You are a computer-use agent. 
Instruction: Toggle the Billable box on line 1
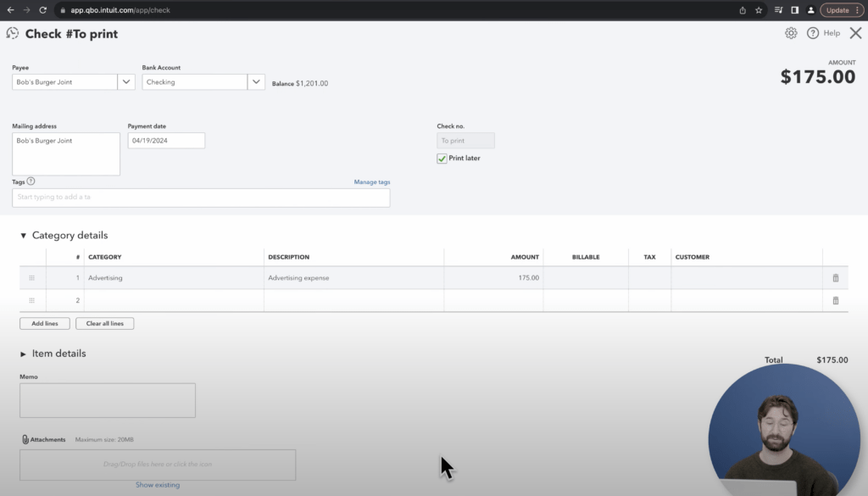(586, 277)
